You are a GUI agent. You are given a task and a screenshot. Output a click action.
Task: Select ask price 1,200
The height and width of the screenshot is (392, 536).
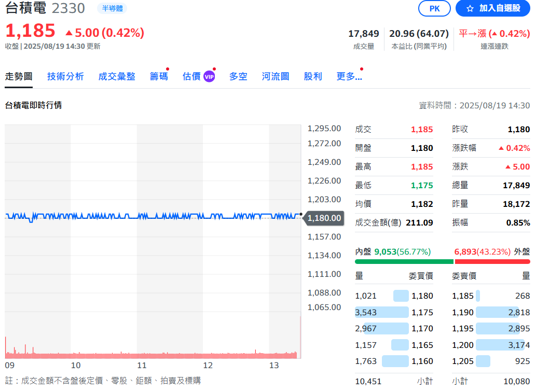coord(463,345)
